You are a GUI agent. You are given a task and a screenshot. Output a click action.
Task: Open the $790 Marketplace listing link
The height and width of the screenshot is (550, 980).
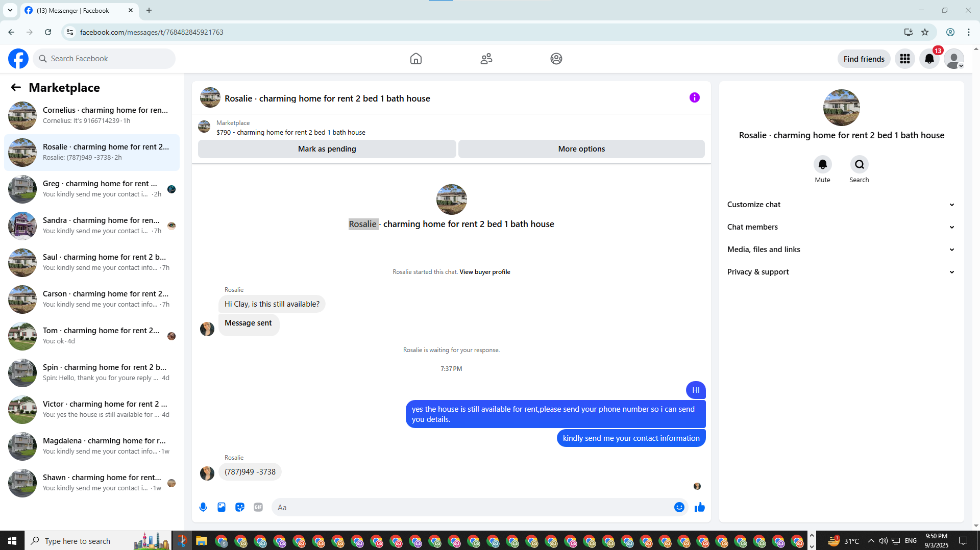[291, 133]
